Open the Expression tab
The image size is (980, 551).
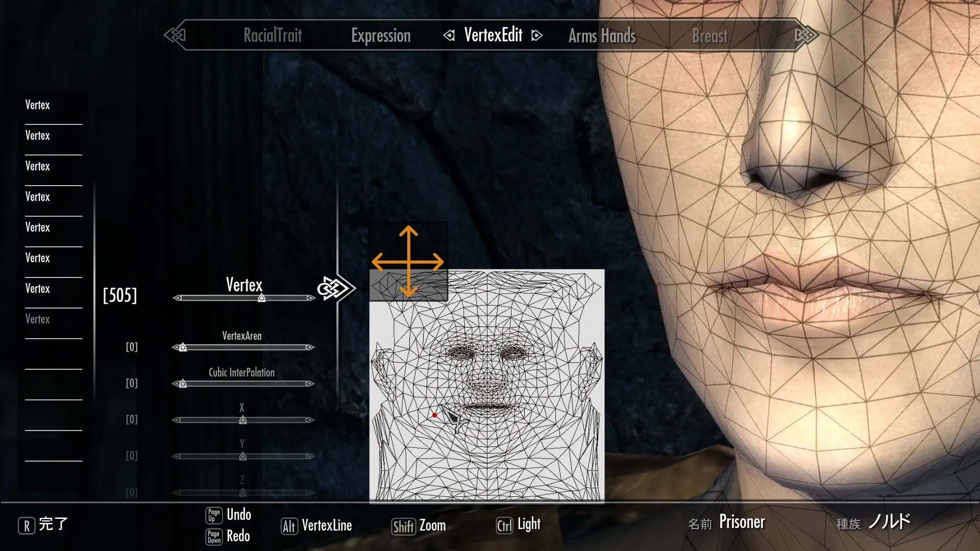tap(381, 36)
